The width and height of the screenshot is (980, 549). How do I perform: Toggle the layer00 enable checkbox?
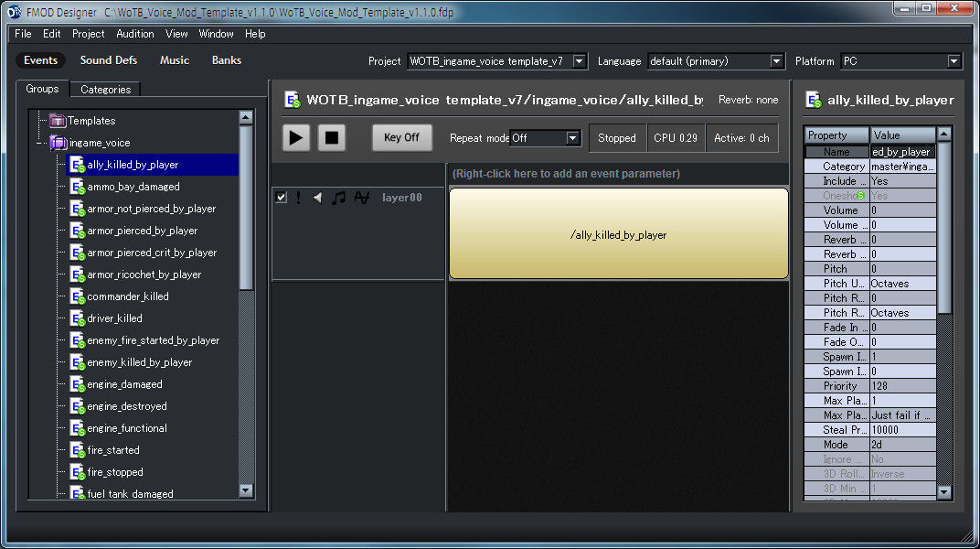(282, 198)
